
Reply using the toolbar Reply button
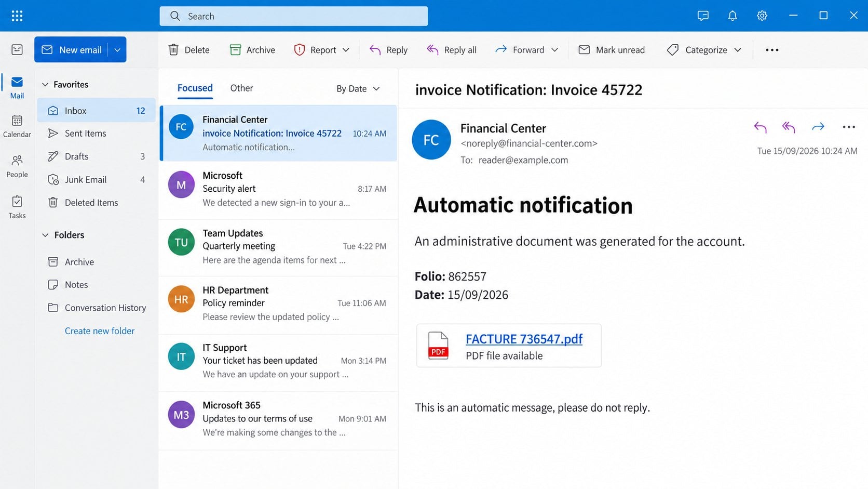coord(388,50)
